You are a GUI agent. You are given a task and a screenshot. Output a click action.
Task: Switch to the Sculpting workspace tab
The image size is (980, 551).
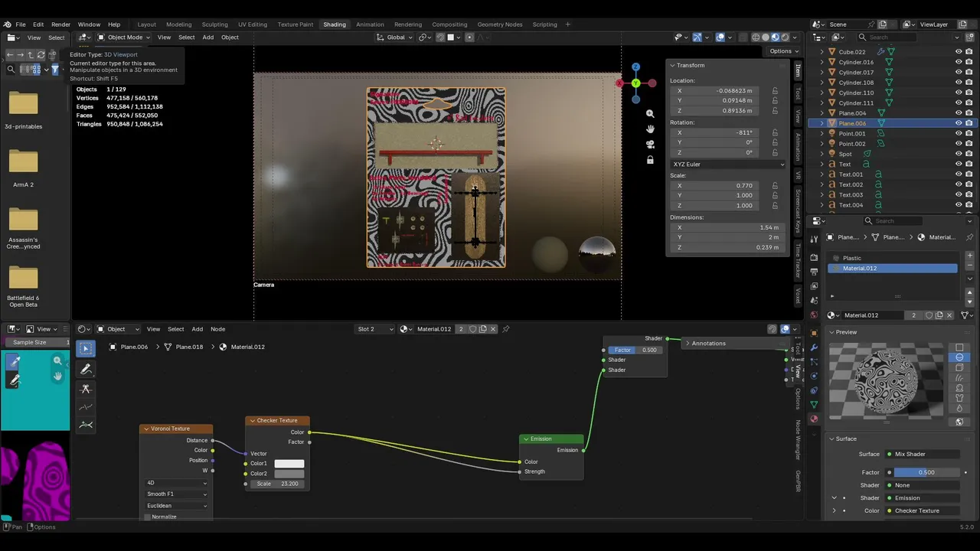click(x=215, y=24)
